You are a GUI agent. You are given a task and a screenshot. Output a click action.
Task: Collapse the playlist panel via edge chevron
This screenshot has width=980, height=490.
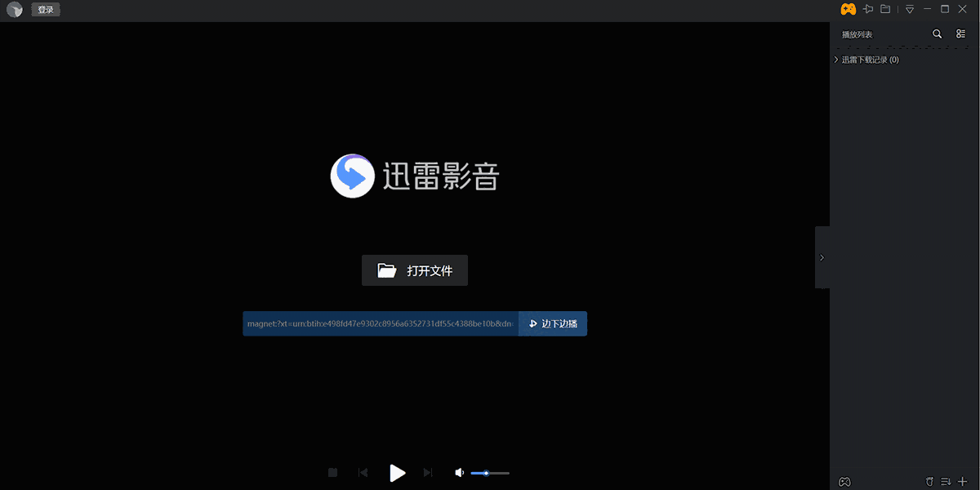[821, 256]
